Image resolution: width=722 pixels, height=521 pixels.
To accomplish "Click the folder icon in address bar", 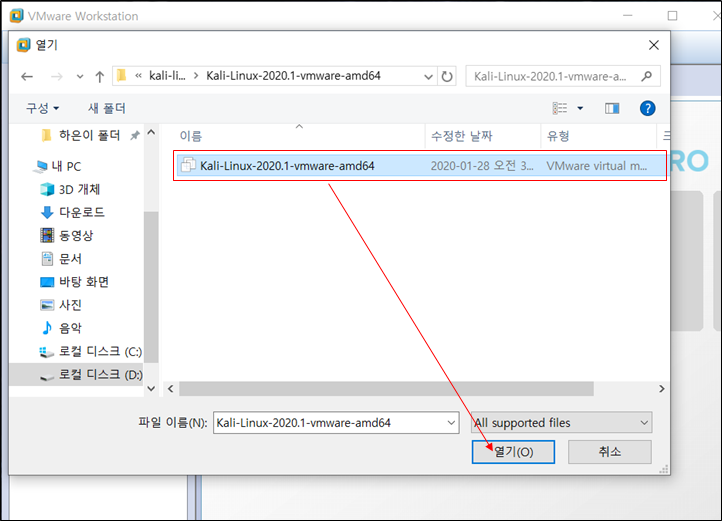I will click(x=122, y=76).
